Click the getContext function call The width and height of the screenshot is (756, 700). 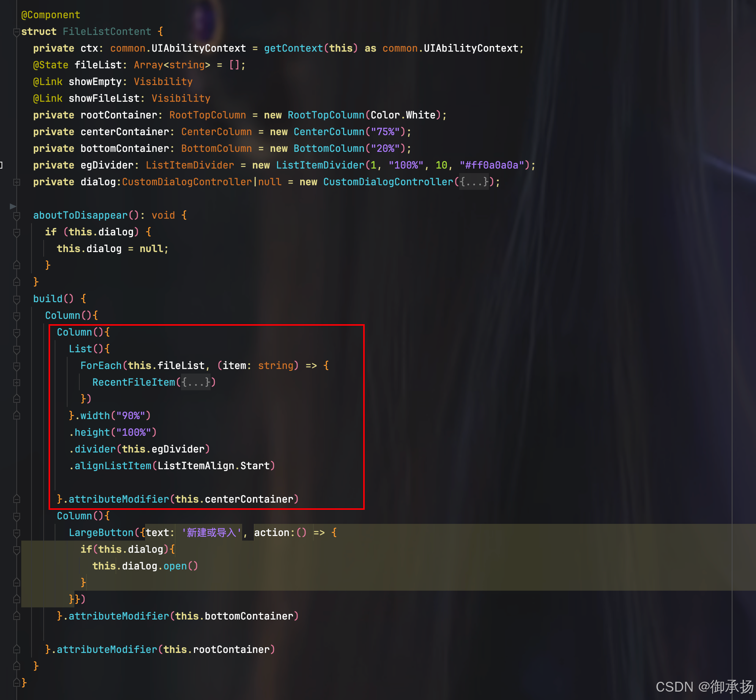pyautogui.click(x=294, y=48)
